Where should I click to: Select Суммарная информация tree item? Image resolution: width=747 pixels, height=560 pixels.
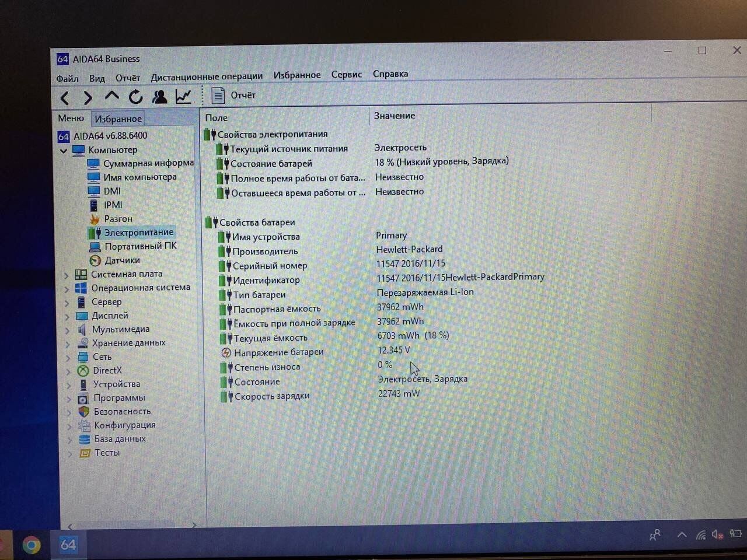pos(148,163)
